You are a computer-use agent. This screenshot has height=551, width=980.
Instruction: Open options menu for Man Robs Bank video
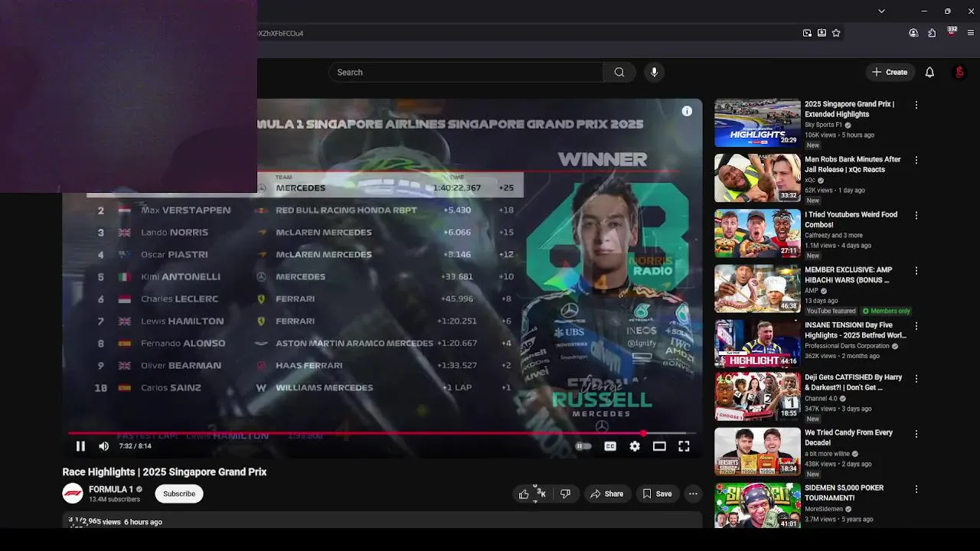point(916,160)
